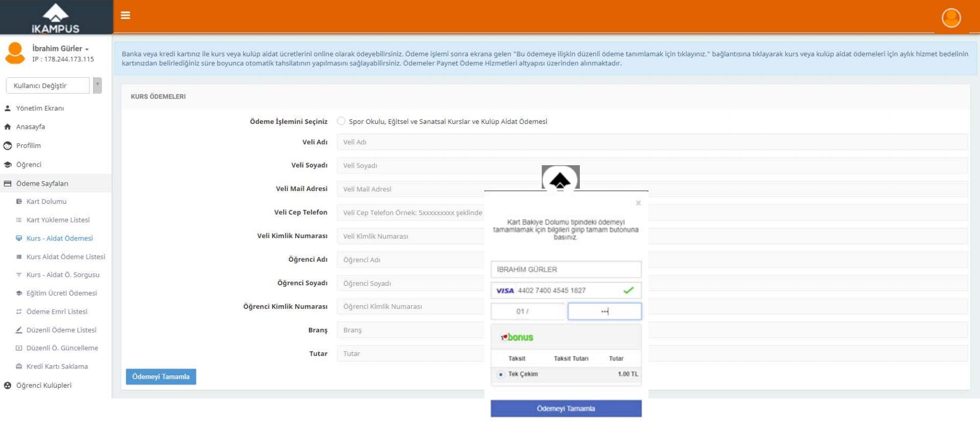Click the Düzenli Ödeme Listesi pencil icon
980x421 pixels.
[19, 330]
